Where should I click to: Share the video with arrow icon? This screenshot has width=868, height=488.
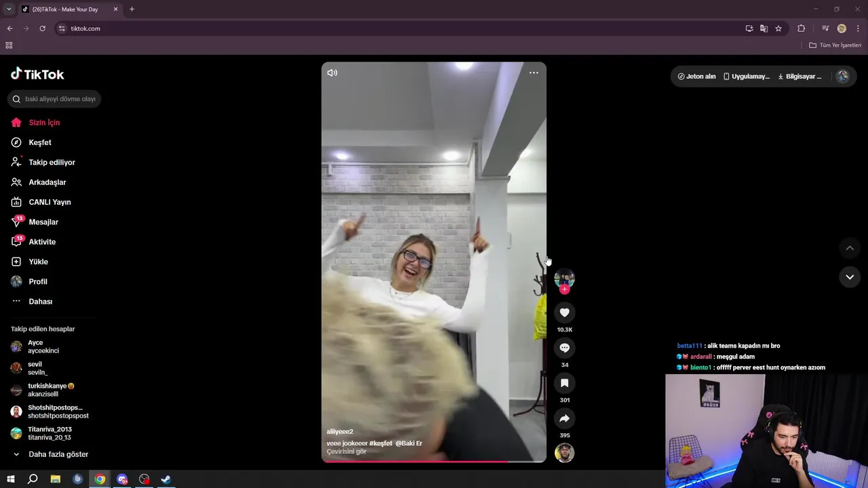[x=564, y=418]
